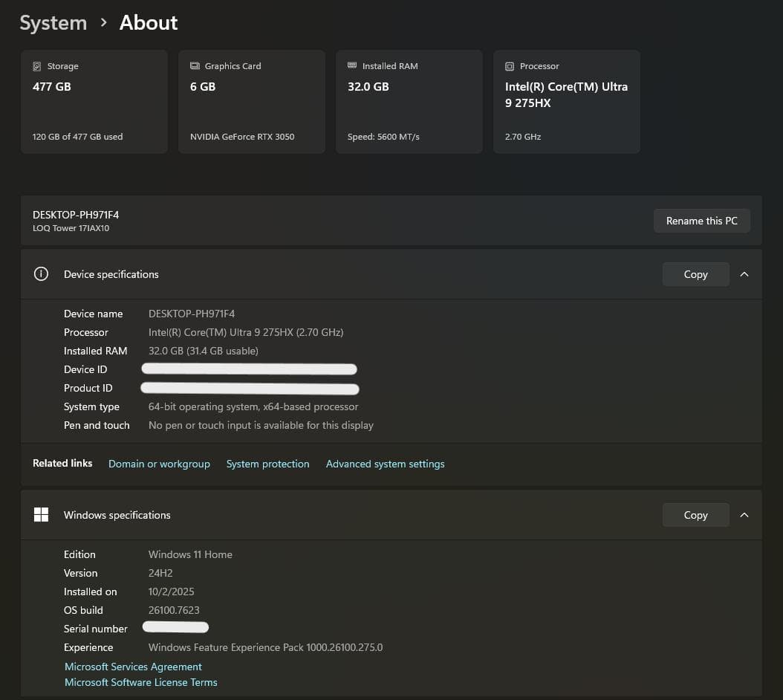Click the Windows logo icon

tap(42, 515)
